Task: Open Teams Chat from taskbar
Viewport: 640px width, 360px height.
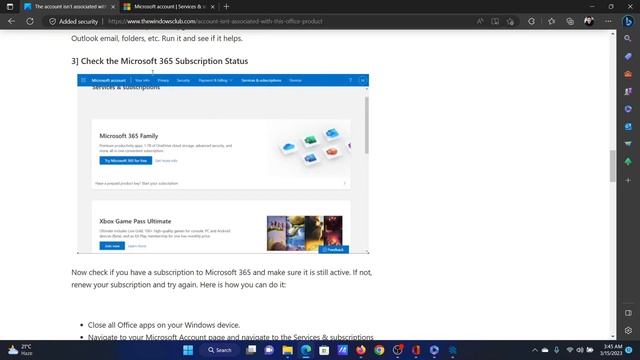Action: pos(269,350)
